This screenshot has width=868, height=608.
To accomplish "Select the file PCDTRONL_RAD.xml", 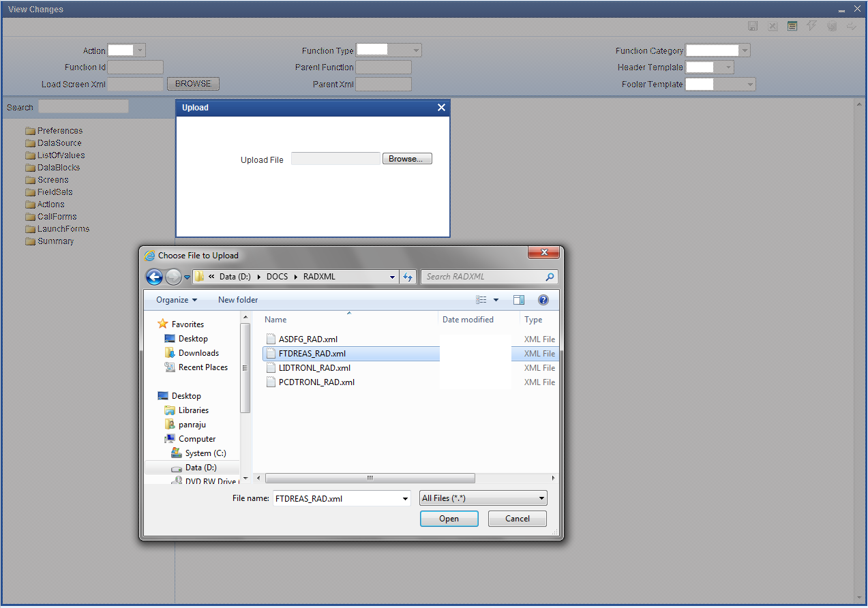I will (316, 382).
